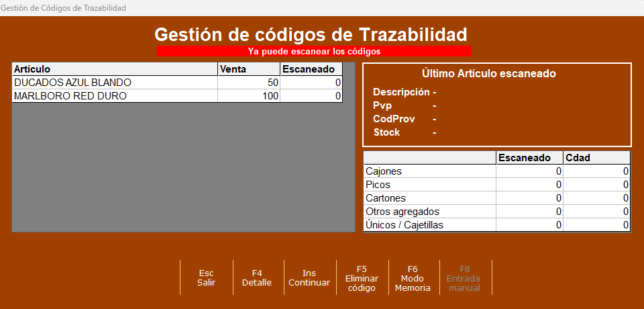Choose F5 Eliminar código
Image resolution: width=644 pixels, height=309 pixels.
click(362, 277)
